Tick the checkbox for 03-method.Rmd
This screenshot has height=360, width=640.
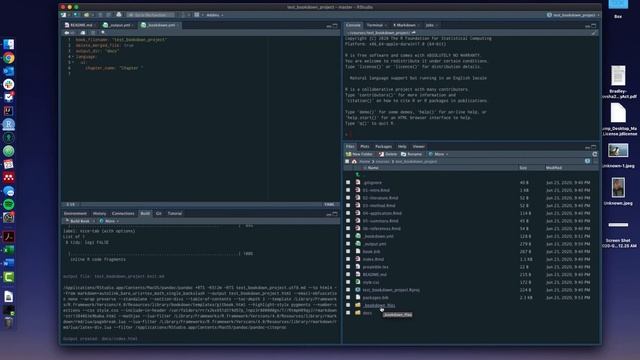coord(348,205)
